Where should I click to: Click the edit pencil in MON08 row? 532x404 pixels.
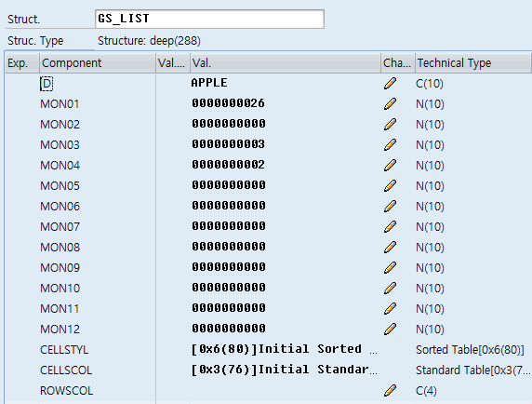[391, 248]
